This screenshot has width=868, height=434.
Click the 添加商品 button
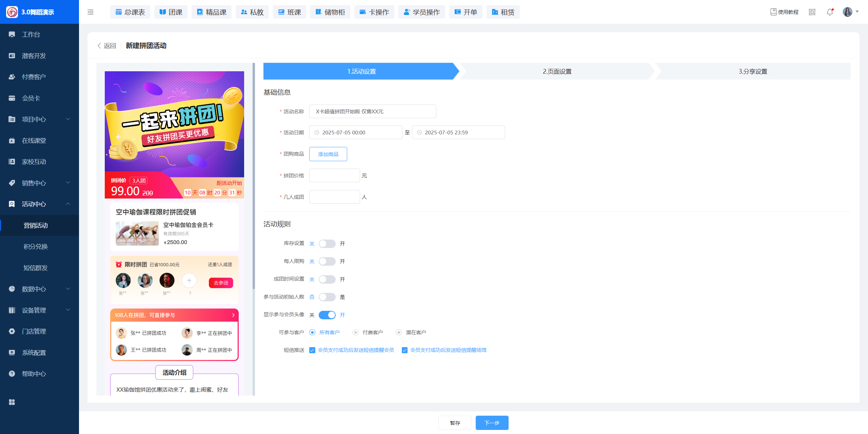328,154
